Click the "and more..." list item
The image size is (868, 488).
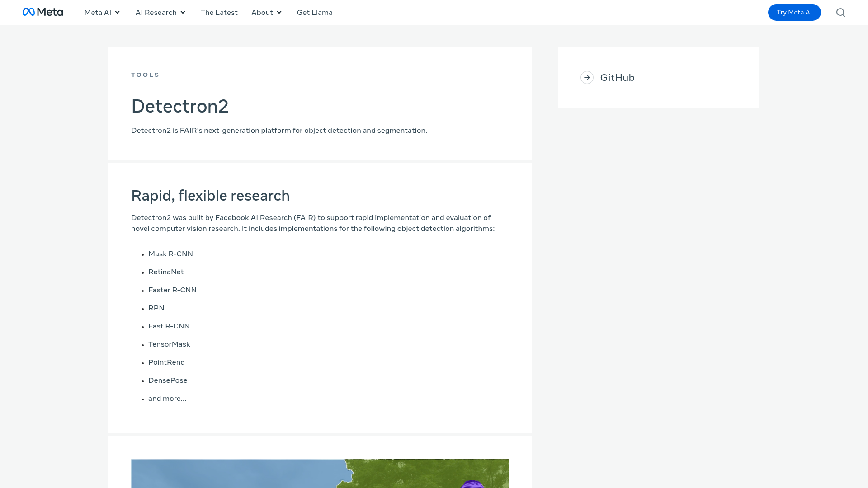[x=167, y=398]
